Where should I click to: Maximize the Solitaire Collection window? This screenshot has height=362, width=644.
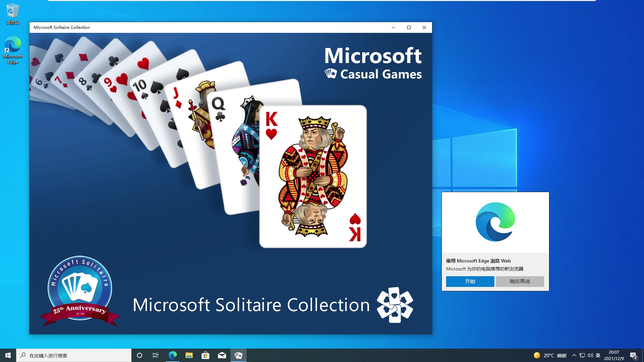pos(409,27)
